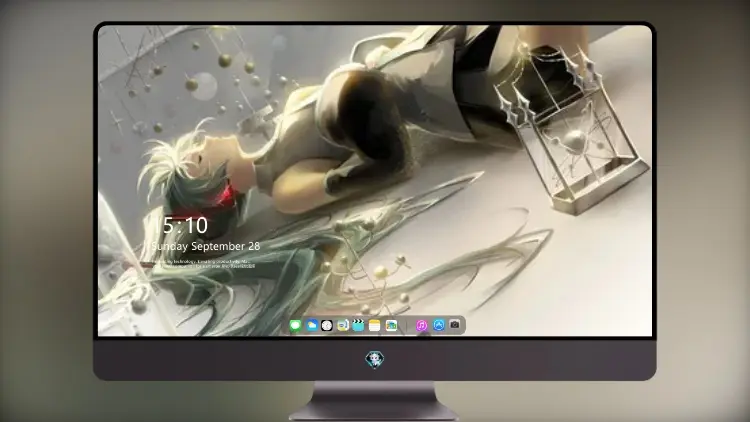This screenshot has height=422, width=750.
Task: Launch the Clock app from the dock
Action: pos(327,326)
